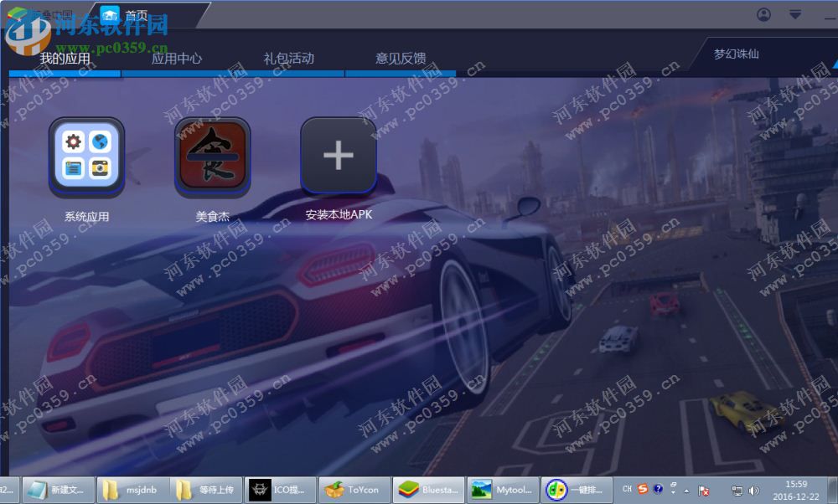
Task: Click the 美食杰 label text
Action: point(213,216)
